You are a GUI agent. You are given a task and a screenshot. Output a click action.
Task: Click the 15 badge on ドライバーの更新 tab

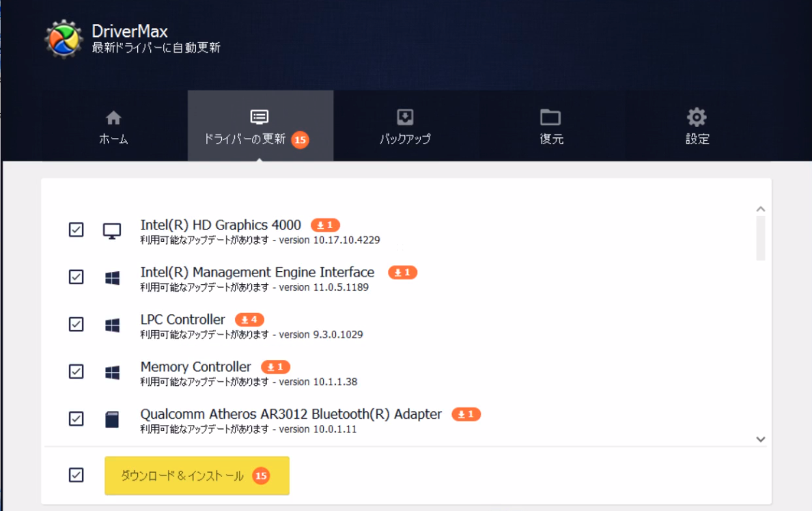coord(300,140)
